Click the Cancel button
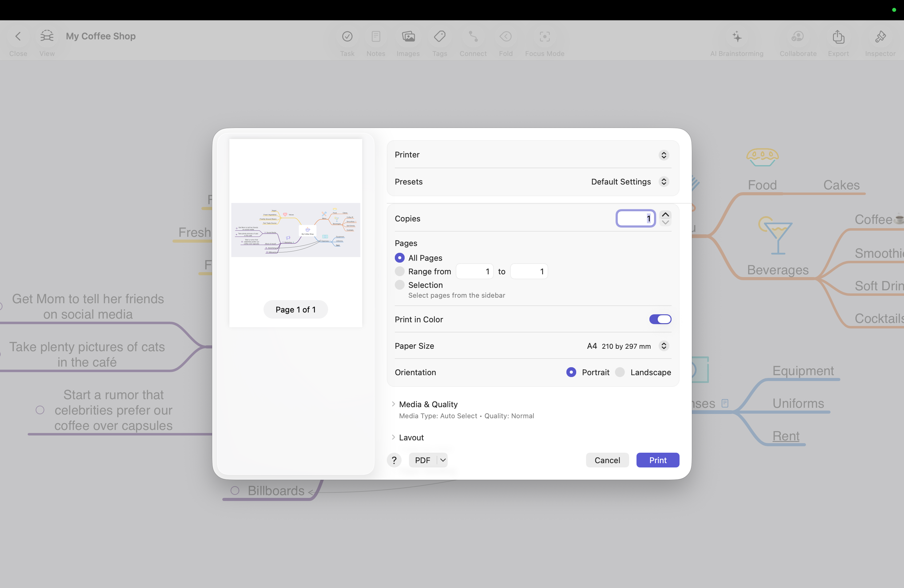The width and height of the screenshot is (904, 588). coord(607,460)
